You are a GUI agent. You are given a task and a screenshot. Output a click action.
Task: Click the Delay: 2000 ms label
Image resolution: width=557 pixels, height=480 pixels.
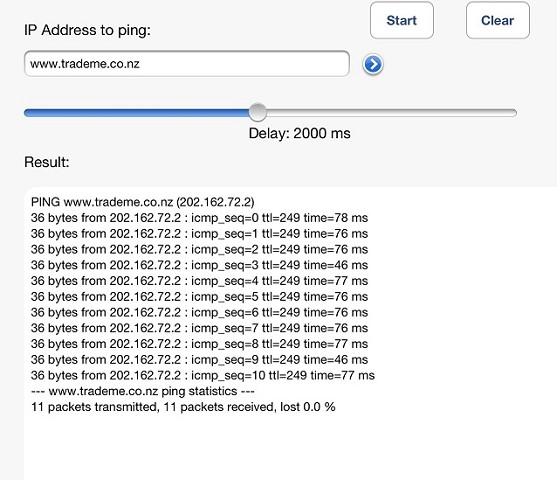click(x=299, y=134)
